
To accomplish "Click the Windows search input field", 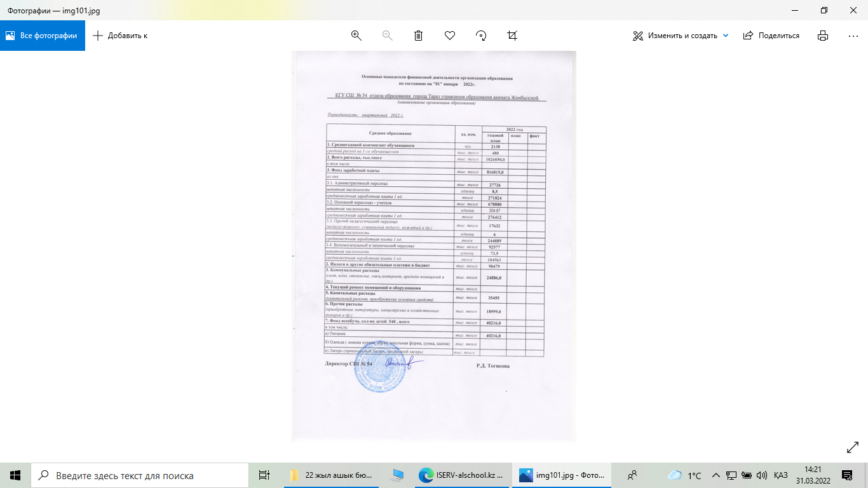I will pos(140,475).
